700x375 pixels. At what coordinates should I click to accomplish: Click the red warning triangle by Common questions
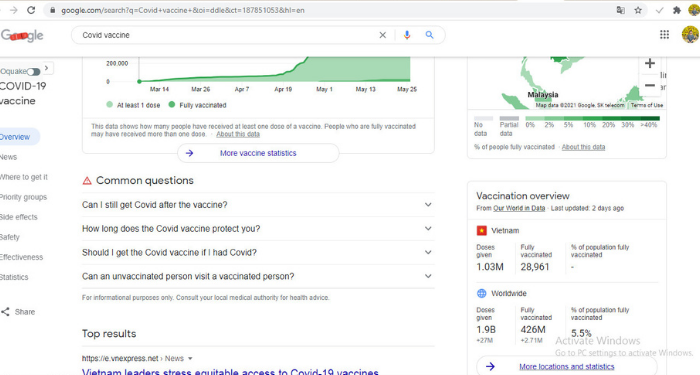[x=87, y=180]
